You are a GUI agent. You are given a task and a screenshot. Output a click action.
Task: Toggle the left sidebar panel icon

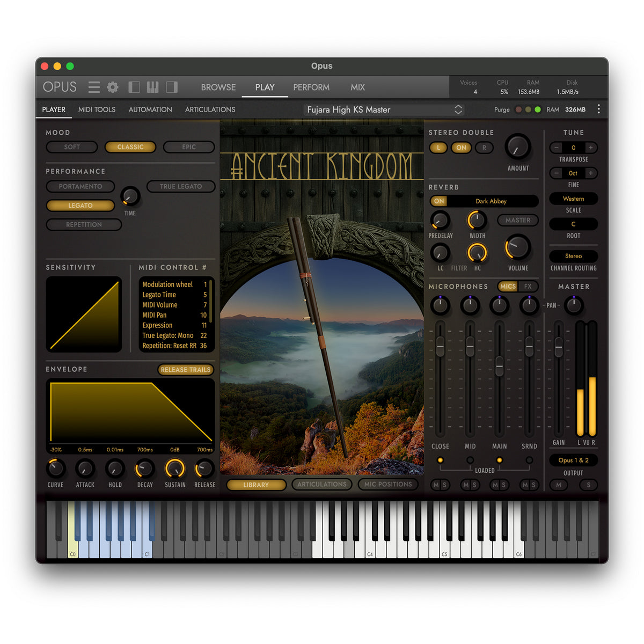pyautogui.click(x=134, y=87)
